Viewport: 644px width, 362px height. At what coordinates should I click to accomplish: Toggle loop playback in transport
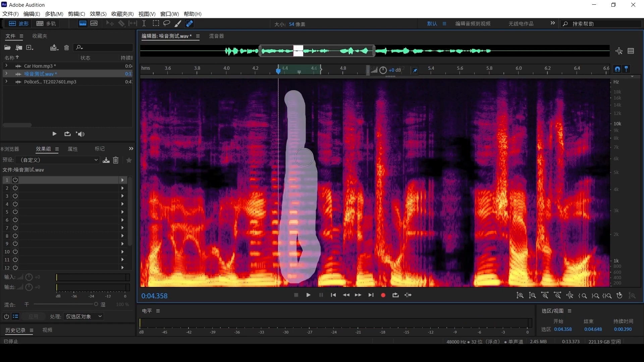tap(395, 295)
